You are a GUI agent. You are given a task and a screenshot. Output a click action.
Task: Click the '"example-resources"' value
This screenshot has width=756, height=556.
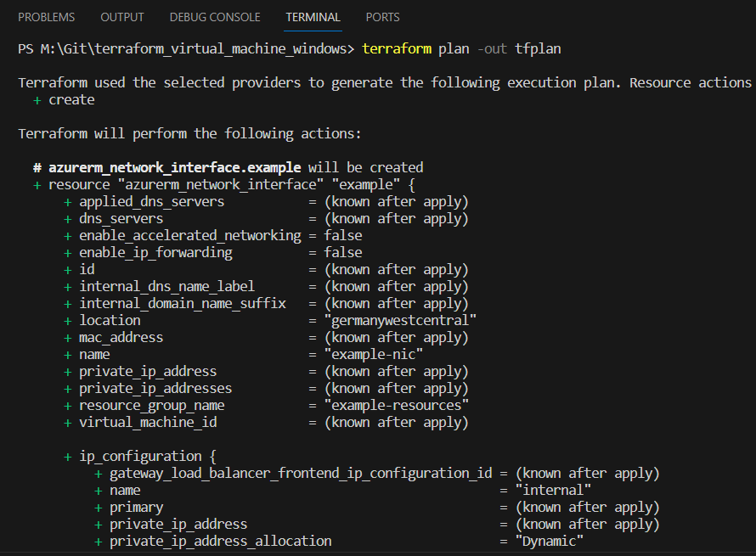pos(397,406)
